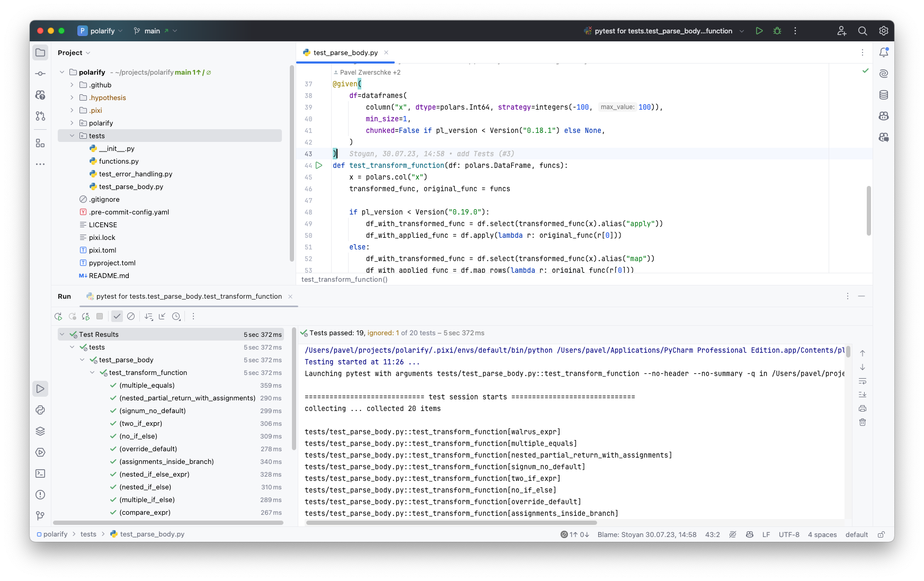Debug the pytest configuration with bug icon
Screen dimensions: 924x581
[777, 31]
